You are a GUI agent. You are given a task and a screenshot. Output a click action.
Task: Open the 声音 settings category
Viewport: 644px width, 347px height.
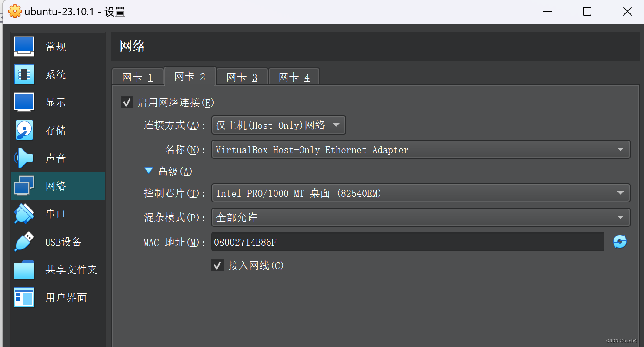58,158
